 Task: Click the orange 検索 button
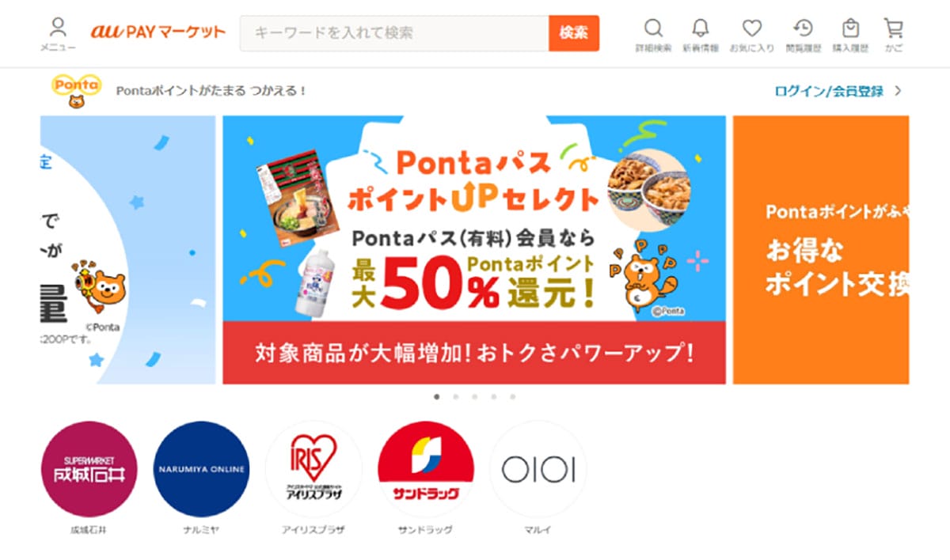click(x=574, y=33)
